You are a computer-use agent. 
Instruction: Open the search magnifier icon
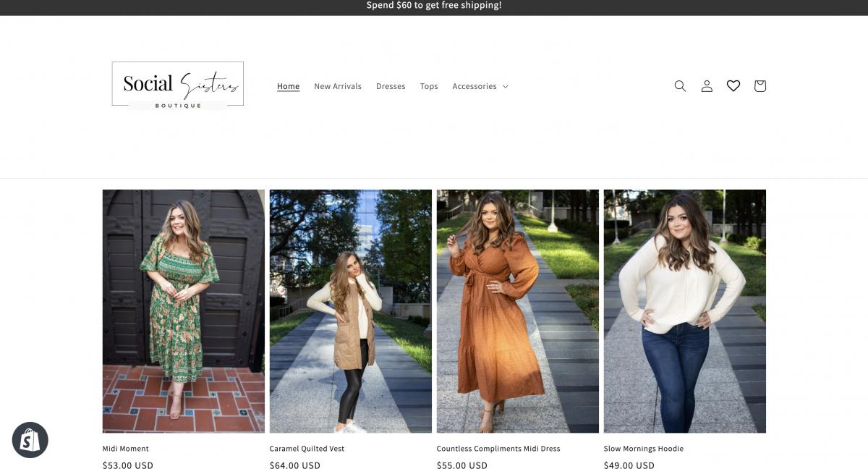(x=680, y=86)
